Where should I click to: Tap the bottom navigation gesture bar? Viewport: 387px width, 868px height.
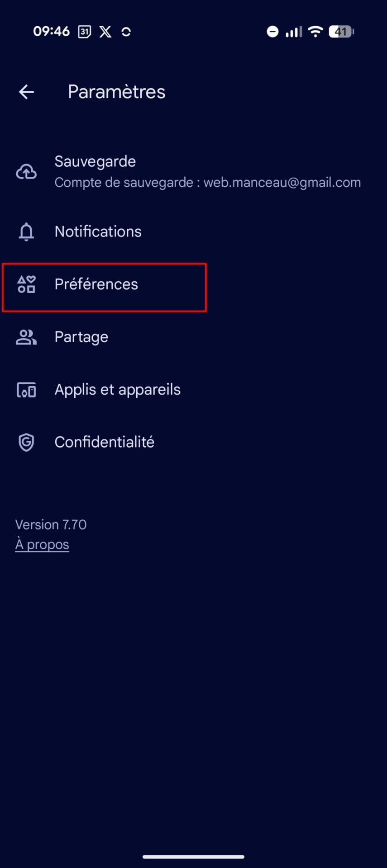click(193, 857)
